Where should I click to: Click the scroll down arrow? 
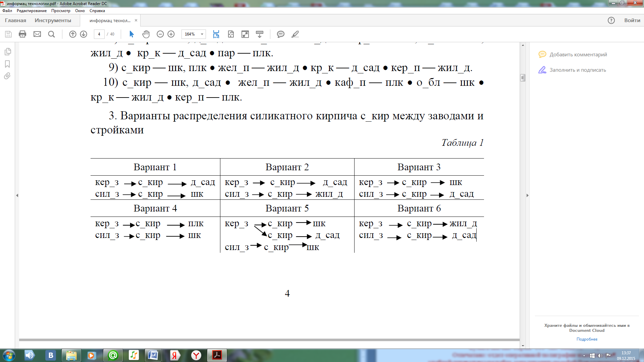523,346
